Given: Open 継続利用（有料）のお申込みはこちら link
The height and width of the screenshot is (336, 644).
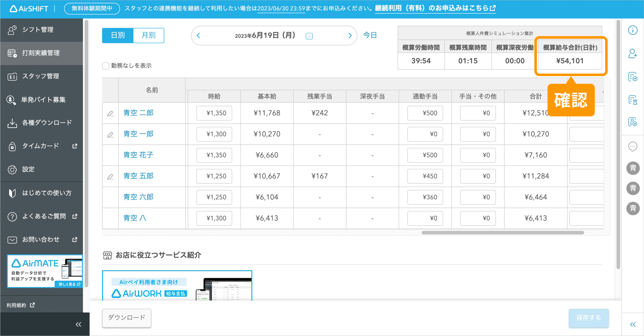Looking at the screenshot, I should [435, 8].
